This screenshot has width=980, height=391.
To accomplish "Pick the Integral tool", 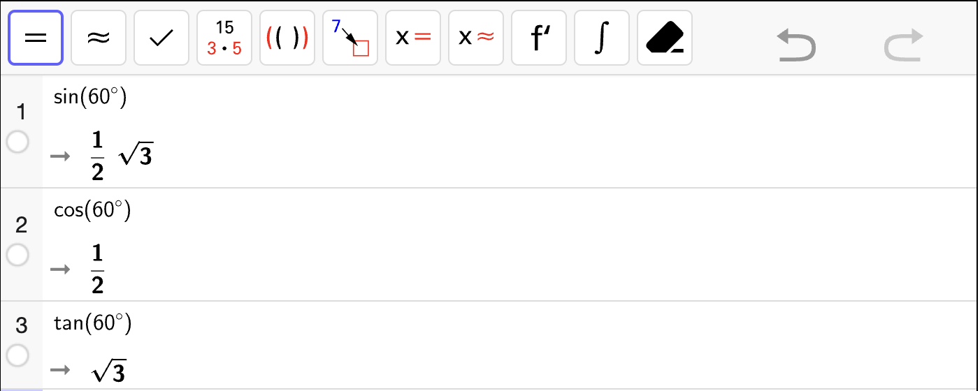I will [602, 38].
